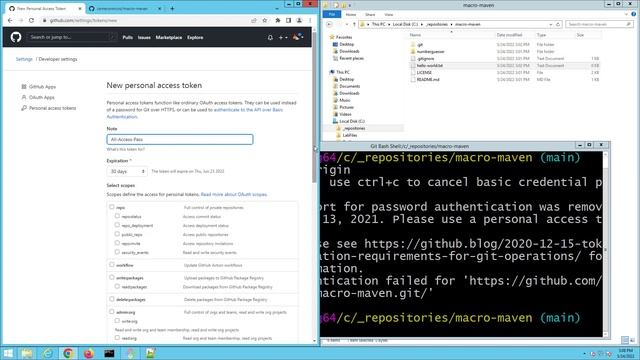Click the GitHub Octocat logo in header
640x360 pixels.
click(x=16, y=37)
